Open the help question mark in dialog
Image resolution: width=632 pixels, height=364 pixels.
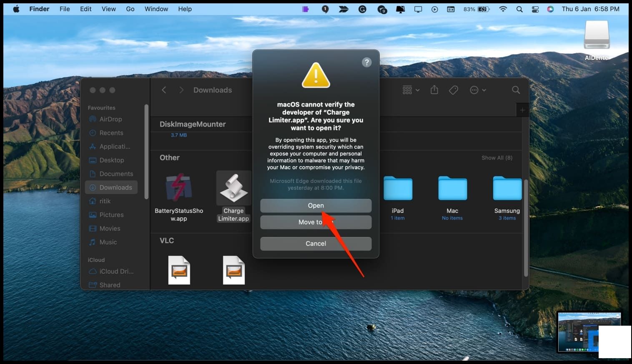tap(366, 62)
